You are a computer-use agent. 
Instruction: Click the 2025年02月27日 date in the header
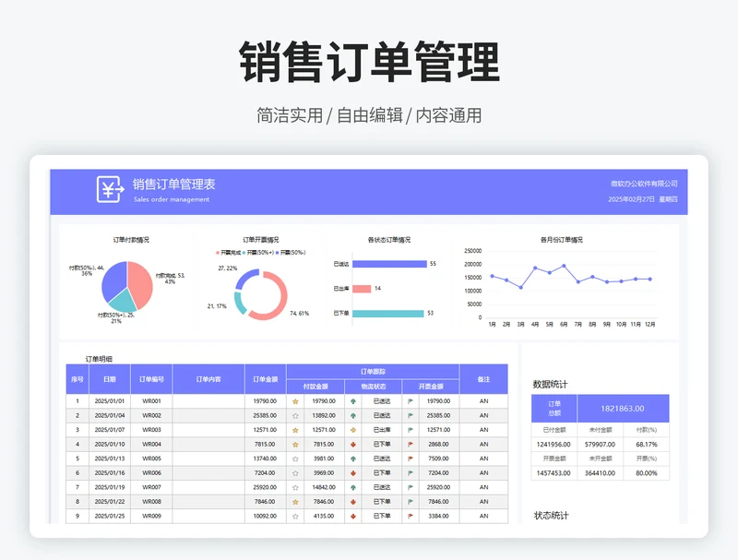631,199
